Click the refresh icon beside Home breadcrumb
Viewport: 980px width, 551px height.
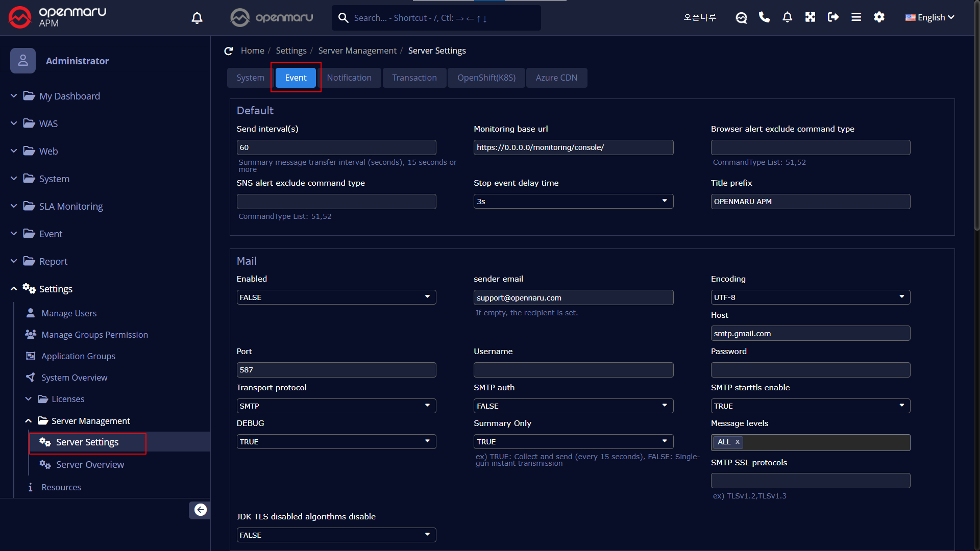point(228,51)
